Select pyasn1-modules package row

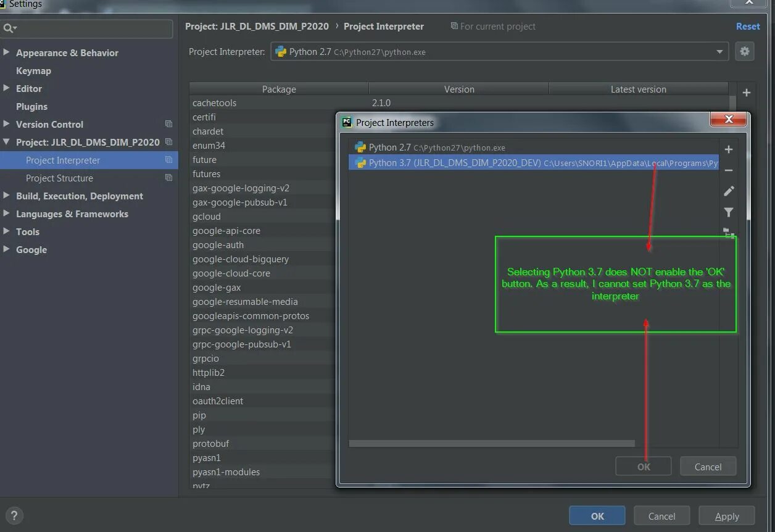226,472
